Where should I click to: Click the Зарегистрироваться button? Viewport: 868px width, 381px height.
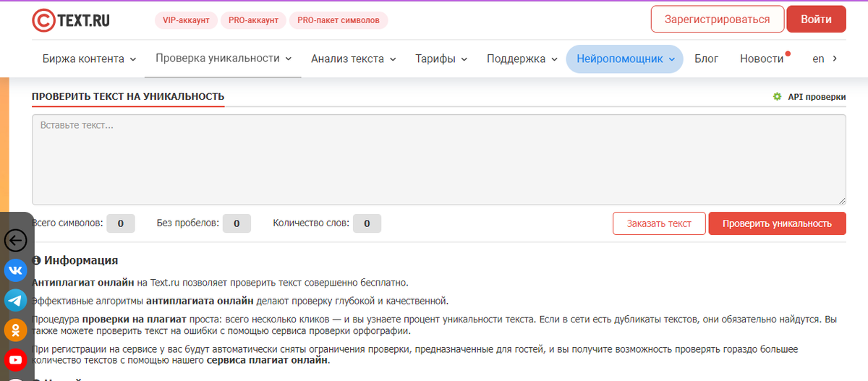click(717, 20)
